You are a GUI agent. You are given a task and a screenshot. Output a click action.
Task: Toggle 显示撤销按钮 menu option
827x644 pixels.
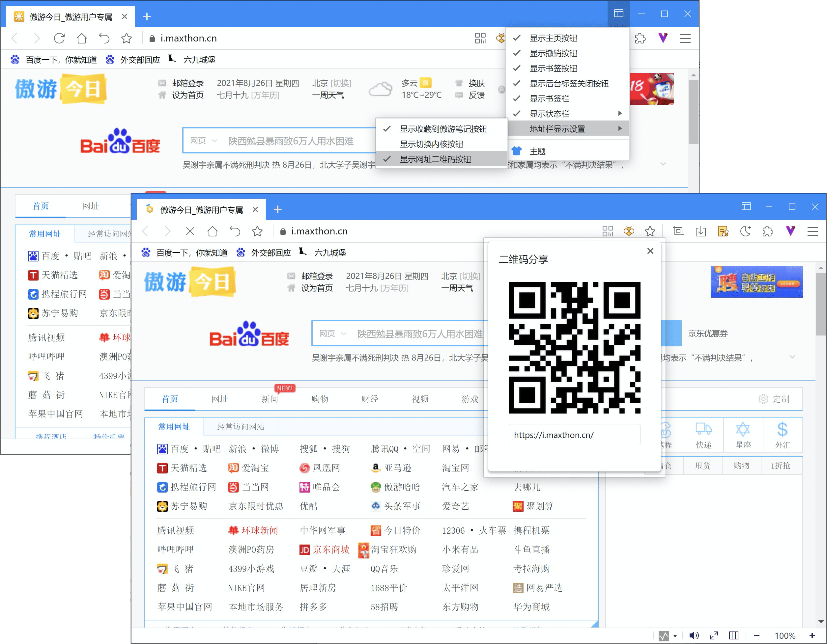click(567, 53)
